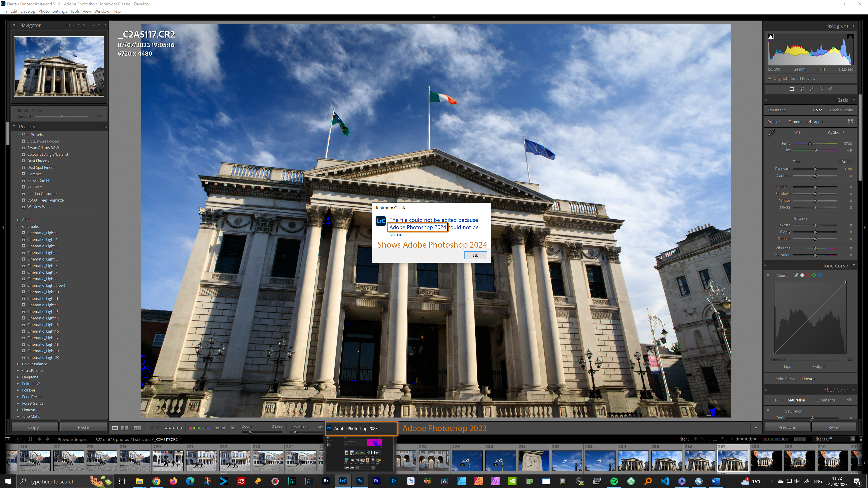Go back arrow in filmstrip bar
This screenshot has height=488, width=868.
39,439
